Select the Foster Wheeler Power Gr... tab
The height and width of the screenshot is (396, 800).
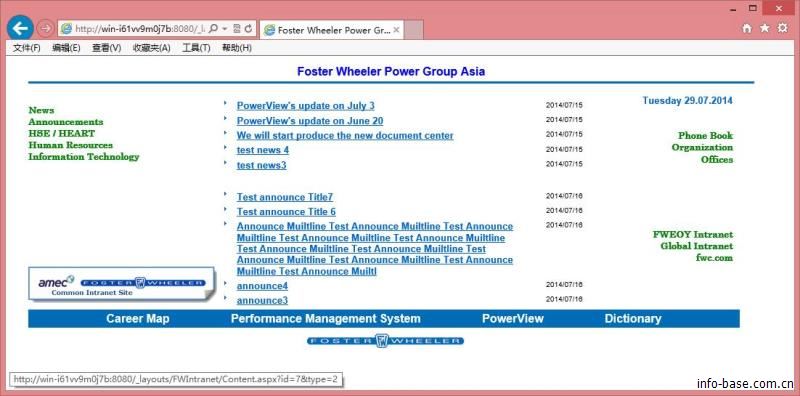pyautogui.click(x=331, y=30)
